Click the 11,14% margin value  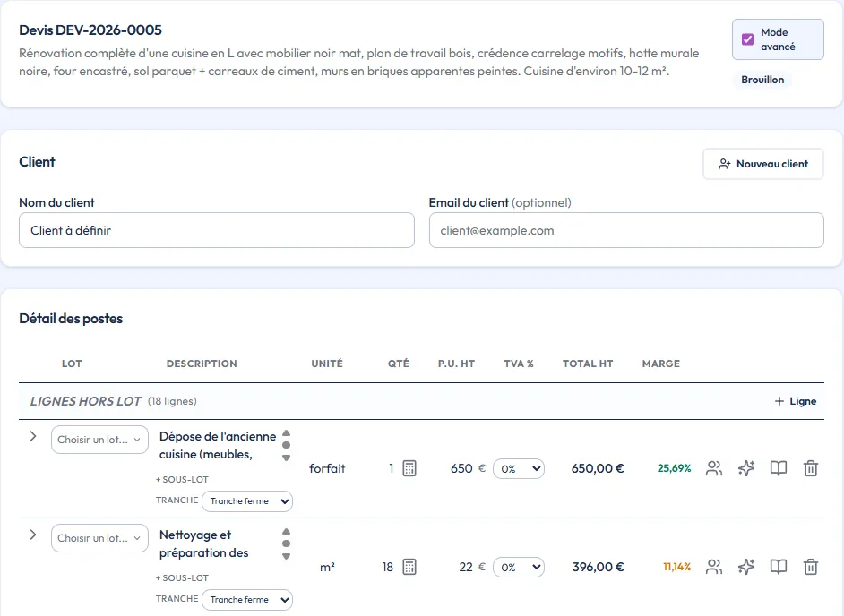tap(676, 567)
